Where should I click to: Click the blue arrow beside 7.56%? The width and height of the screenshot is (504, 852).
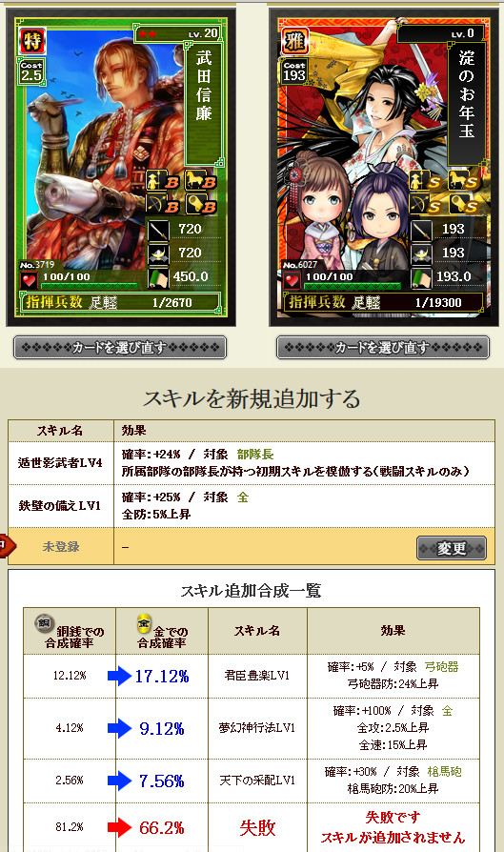(x=119, y=781)
